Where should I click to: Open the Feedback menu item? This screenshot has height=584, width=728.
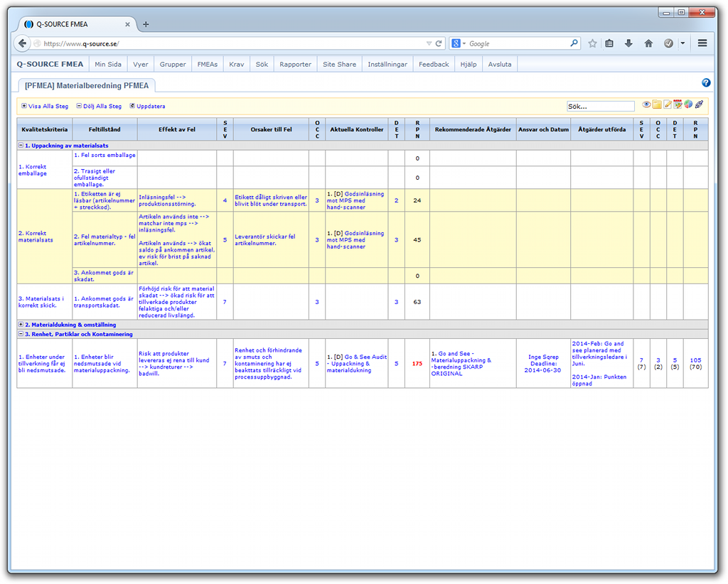[x=434, y=65]
